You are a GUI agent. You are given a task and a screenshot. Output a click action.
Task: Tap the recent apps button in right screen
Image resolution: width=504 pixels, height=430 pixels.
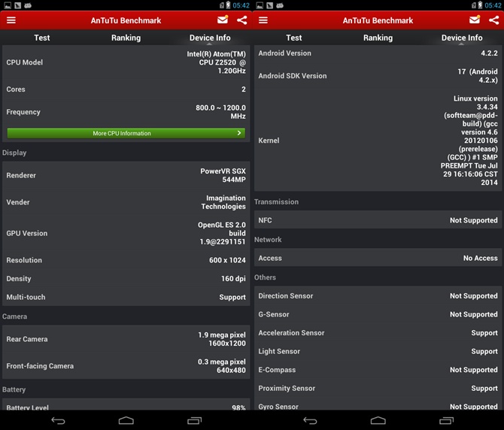pos(447,420)
